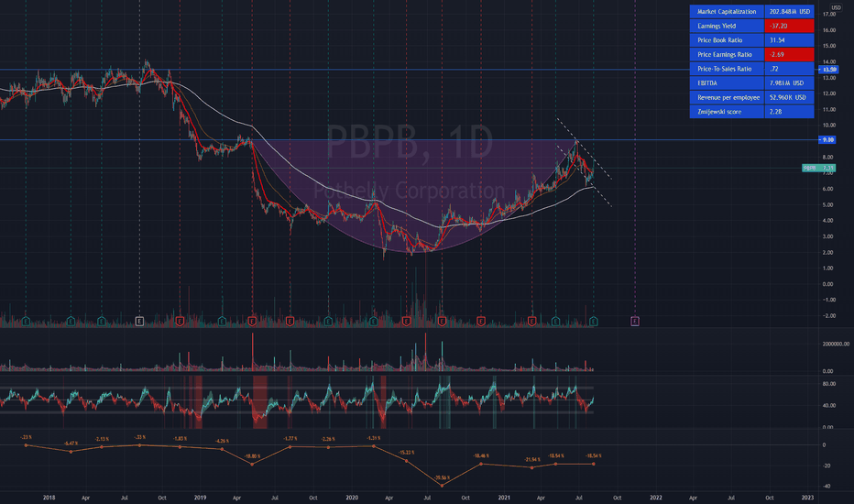This screenshot has height=504, width=854.
Task: Click the 7.981M USD value cell
Action: pyautogui.click(x=789, y=82)
